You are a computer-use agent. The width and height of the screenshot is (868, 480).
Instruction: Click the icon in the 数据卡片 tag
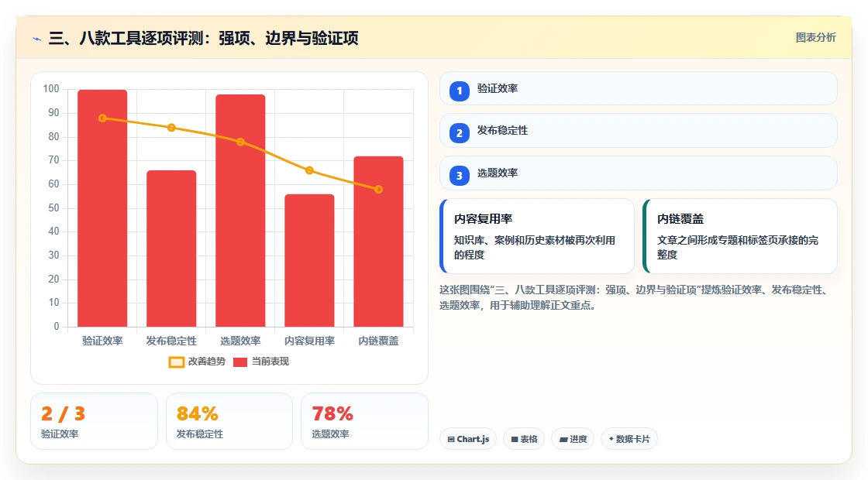pyautogui.click(x=611, y=438)
